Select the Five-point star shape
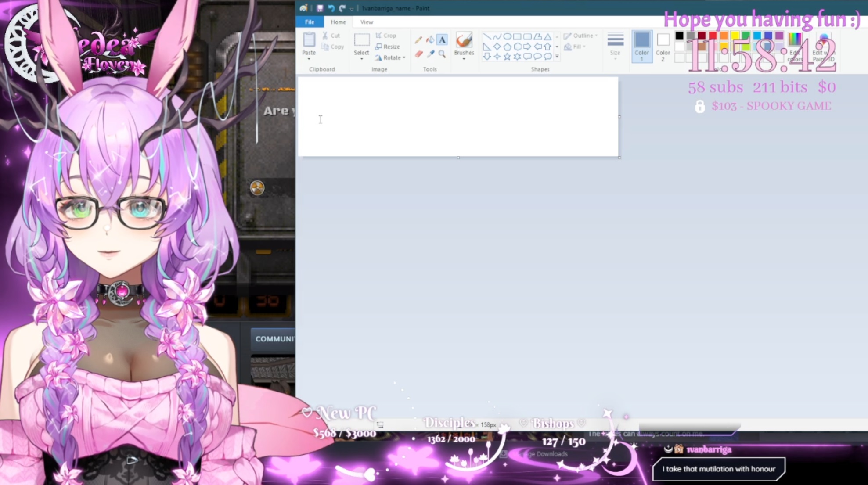The height and width of the screenshot is (485, 868). point(507,57)
